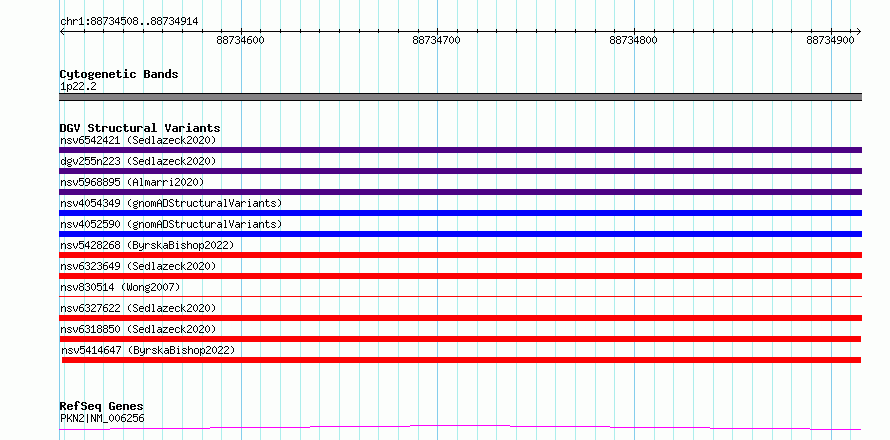This screenshot has width=890, height=440.
Task: Open nsv5428268 (ByrskaBishop2022) label
Action: (147, 245)
